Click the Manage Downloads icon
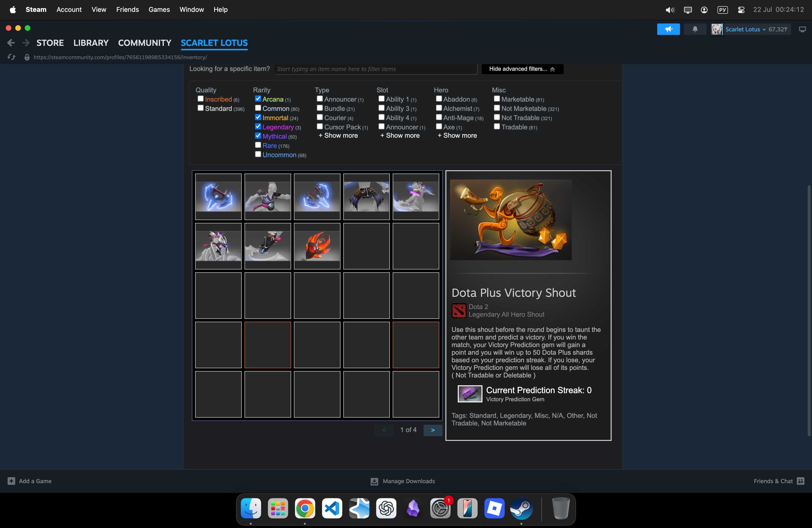 click(x=374, y=481)
